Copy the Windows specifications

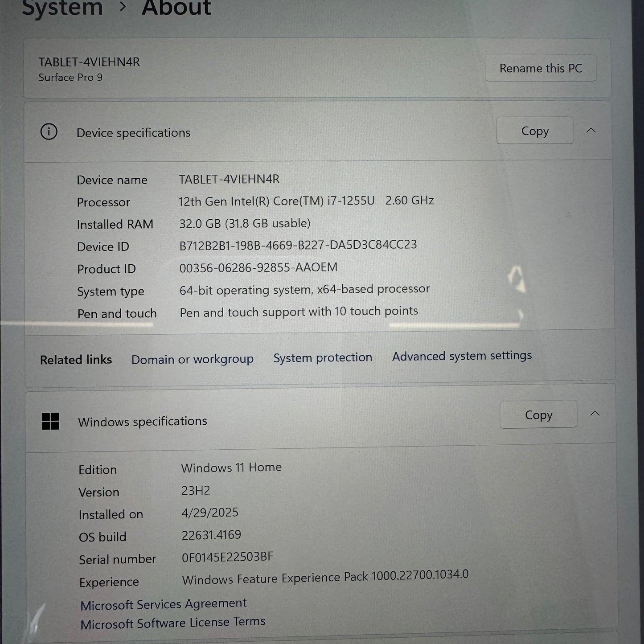[x=538, y=414]
